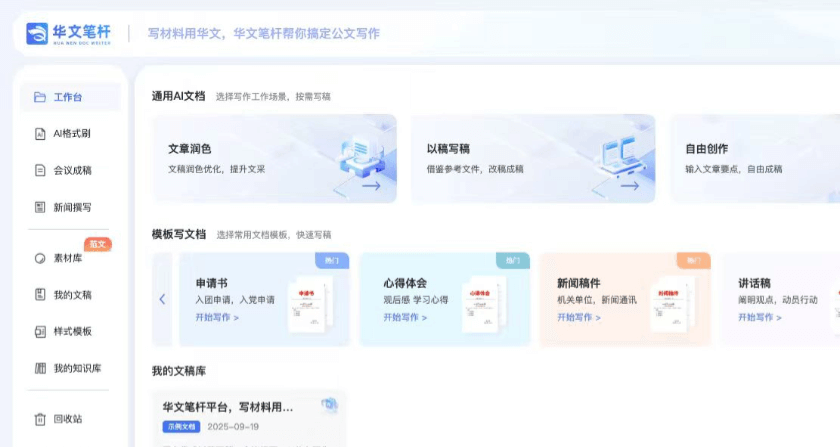
Task: Click the text 阐明观点，动员行动
Action: 778,300
